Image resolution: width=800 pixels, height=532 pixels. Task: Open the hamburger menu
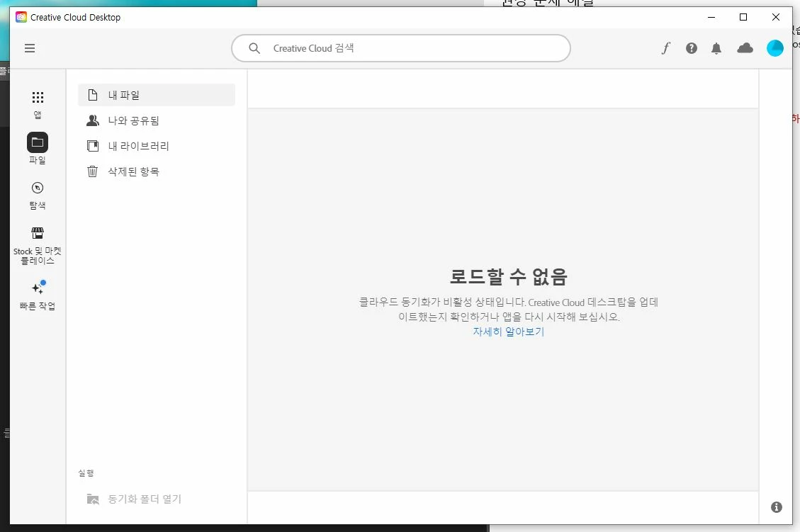[30, 48]
